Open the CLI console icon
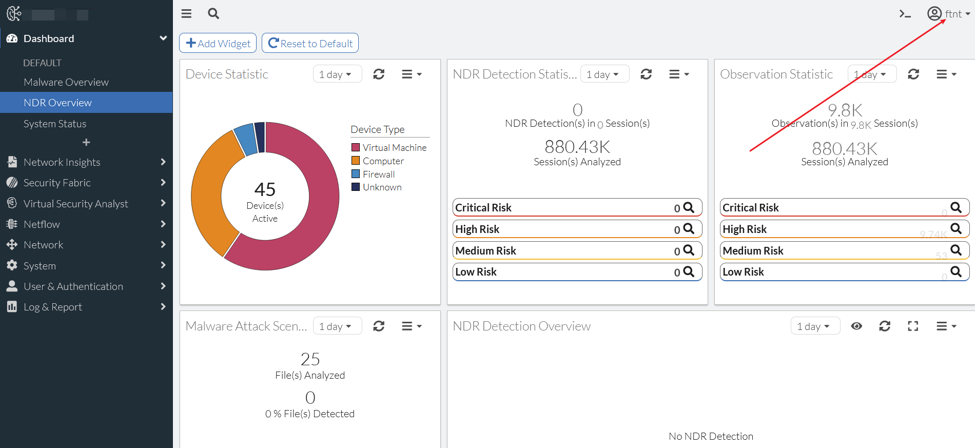This screenshot has height=448, width=975. pyautogui.click(x=905, y=14)
